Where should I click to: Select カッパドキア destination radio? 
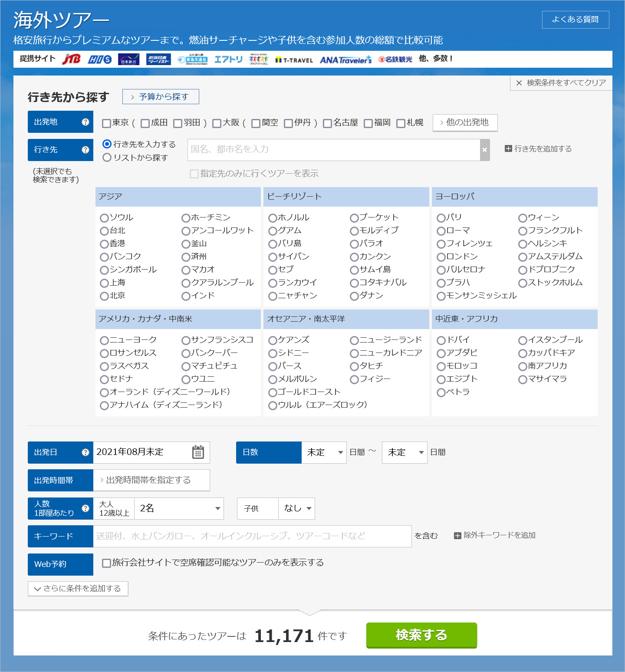(523, 353)
